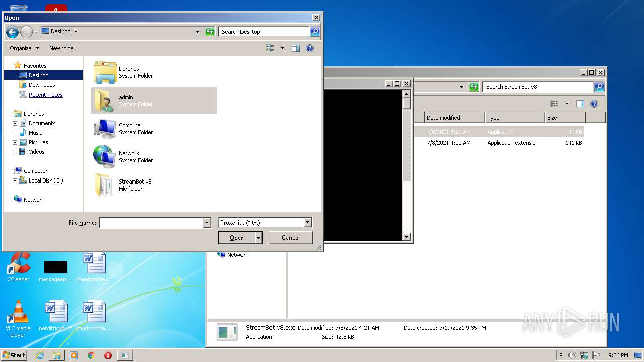Expand the Pictures library node
Image resolution: width=644 pixels, height=362 pixels.
tap(15, 142)
